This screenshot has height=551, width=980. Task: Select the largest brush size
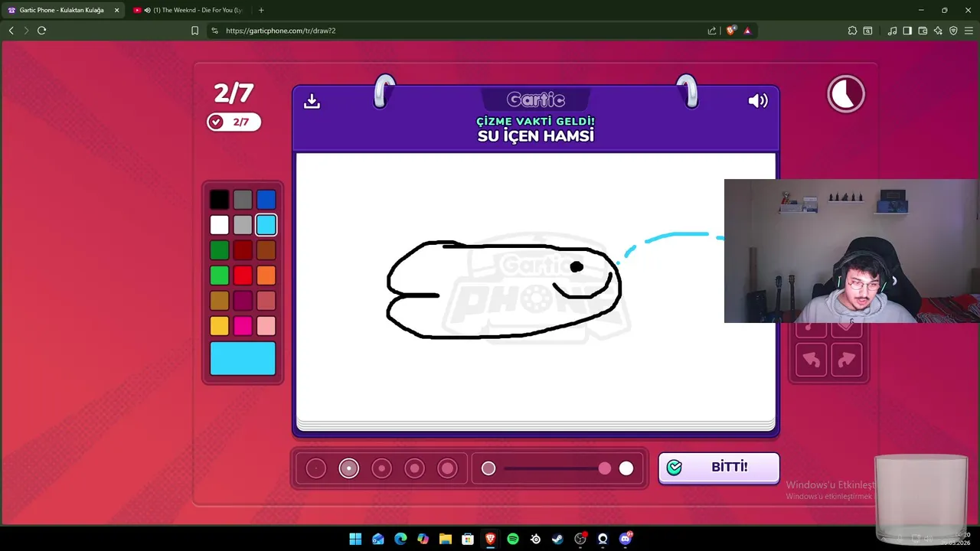447,468
